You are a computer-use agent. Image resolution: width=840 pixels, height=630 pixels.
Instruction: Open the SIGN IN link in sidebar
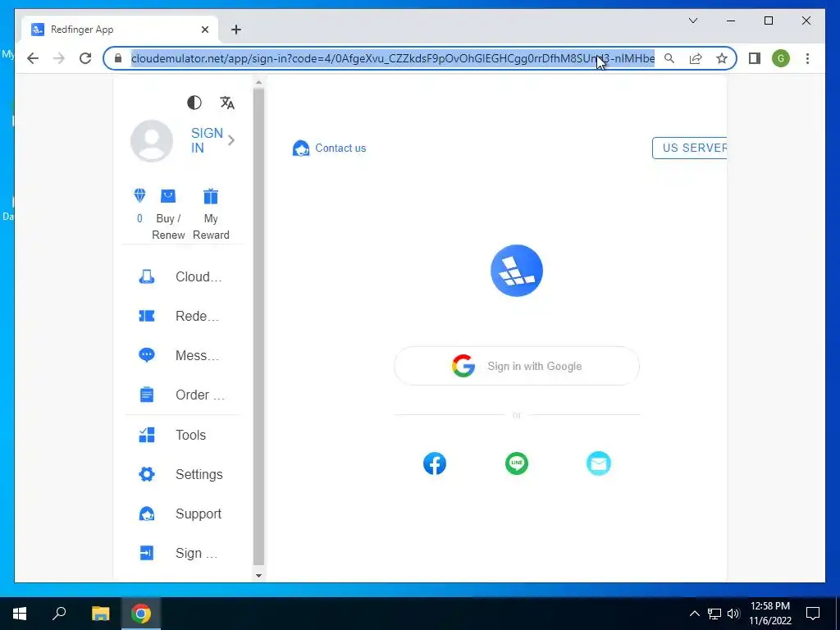pos(207,140)
